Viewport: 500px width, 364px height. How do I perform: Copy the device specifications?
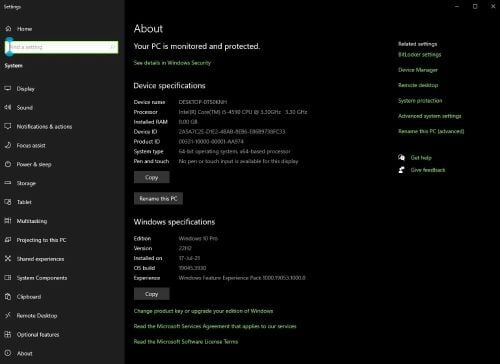tap(152, 177)
